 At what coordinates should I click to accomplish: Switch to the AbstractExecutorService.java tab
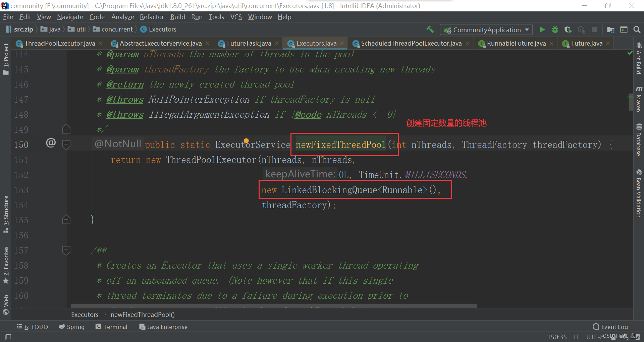pos(161,43)
